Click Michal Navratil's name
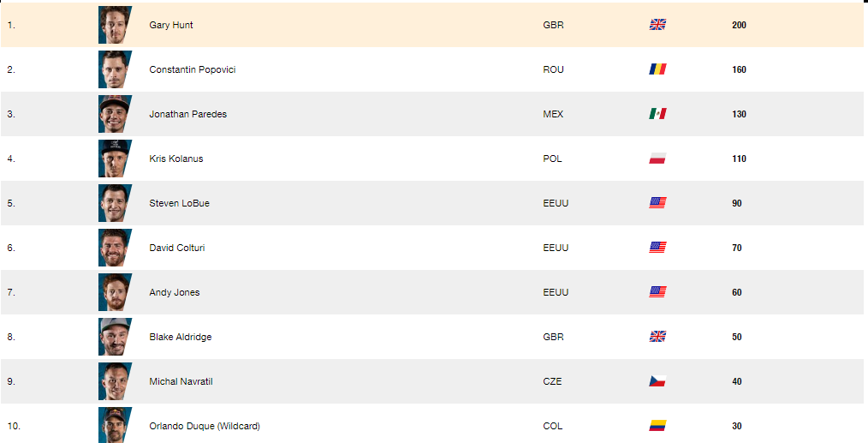 point(181,381)
